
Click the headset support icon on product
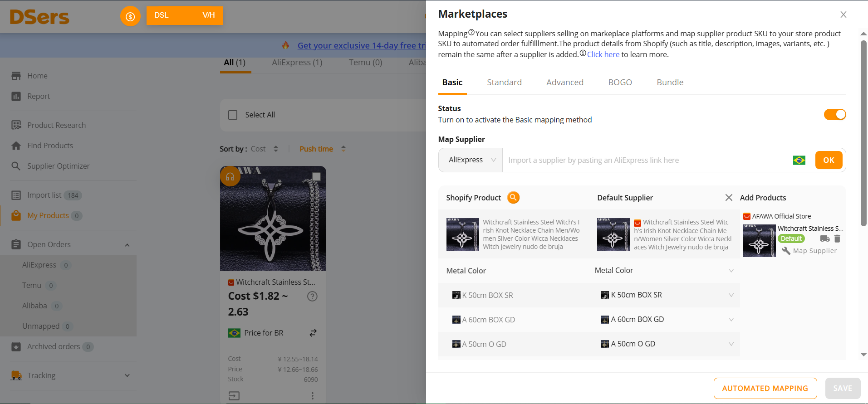230,176
